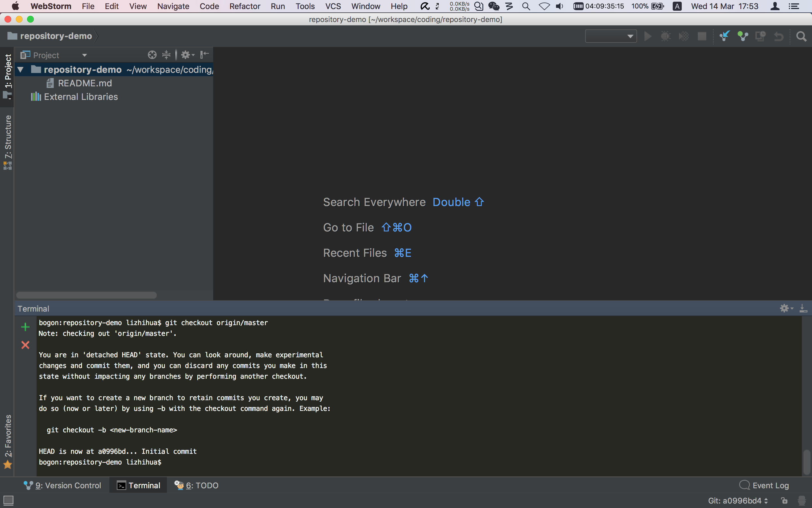The width and height of the screenshot is (812, 508).
Task: Open the Event Log
Action: (764, 485)
